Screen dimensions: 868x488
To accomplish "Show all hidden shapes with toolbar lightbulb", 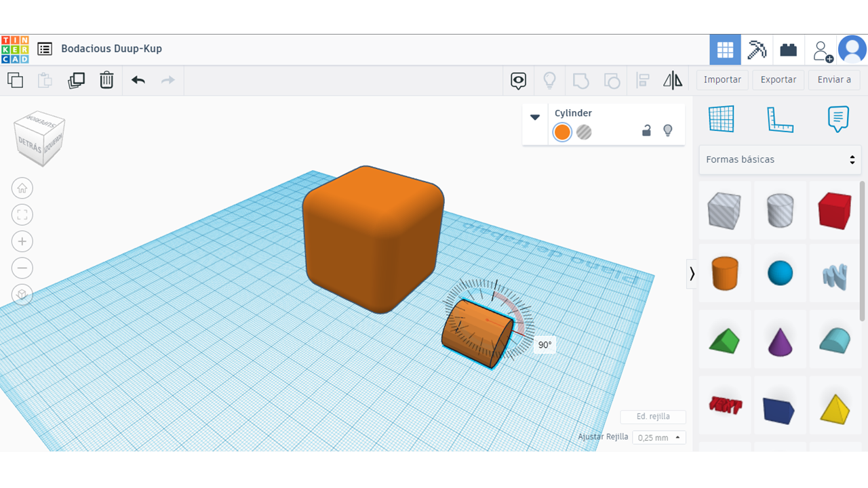I will [x=549, y=81].
